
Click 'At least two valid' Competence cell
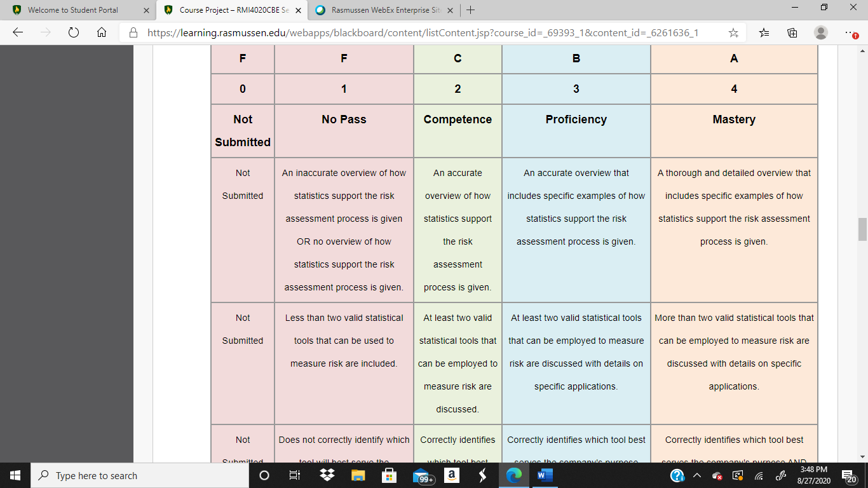pyautogui.click(x=458, y=363)
